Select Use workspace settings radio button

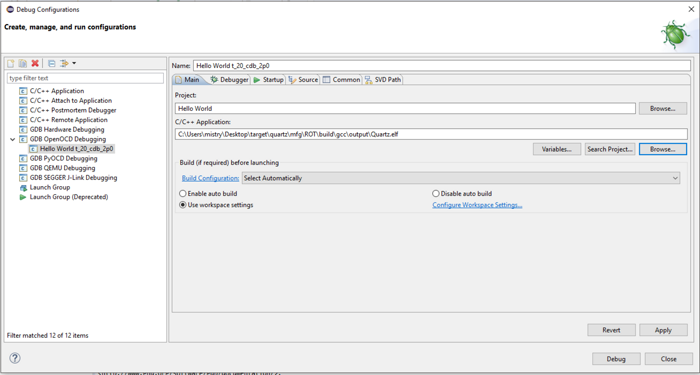(183, 205)
